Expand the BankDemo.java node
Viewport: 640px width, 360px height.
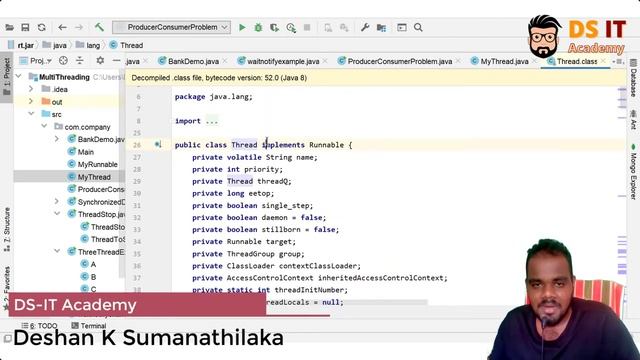pos(57,139)
